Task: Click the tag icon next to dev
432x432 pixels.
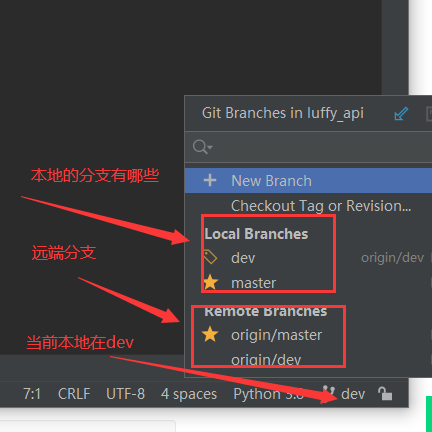Action: [x=210, y=257]
